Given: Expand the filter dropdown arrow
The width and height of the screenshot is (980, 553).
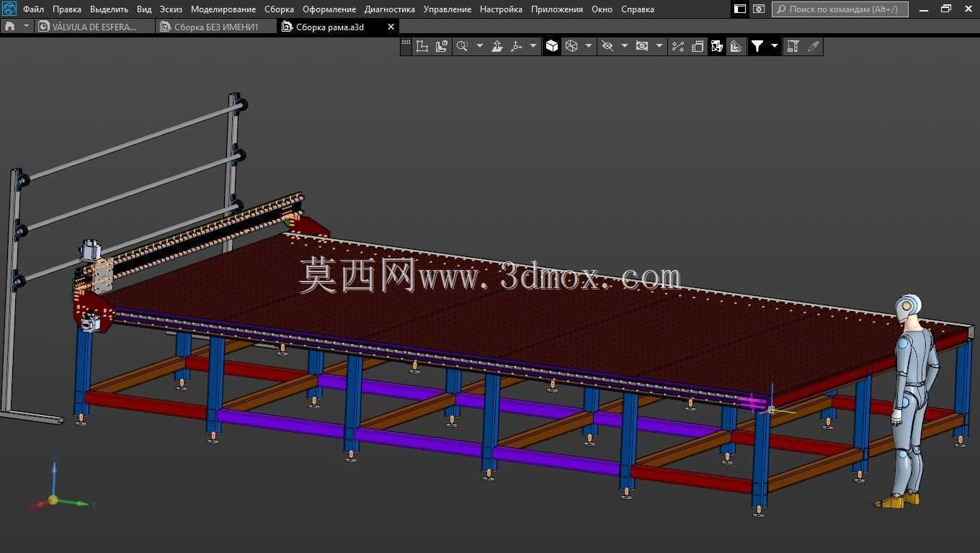Looking at the screenshot, I should tap(775, 46).
